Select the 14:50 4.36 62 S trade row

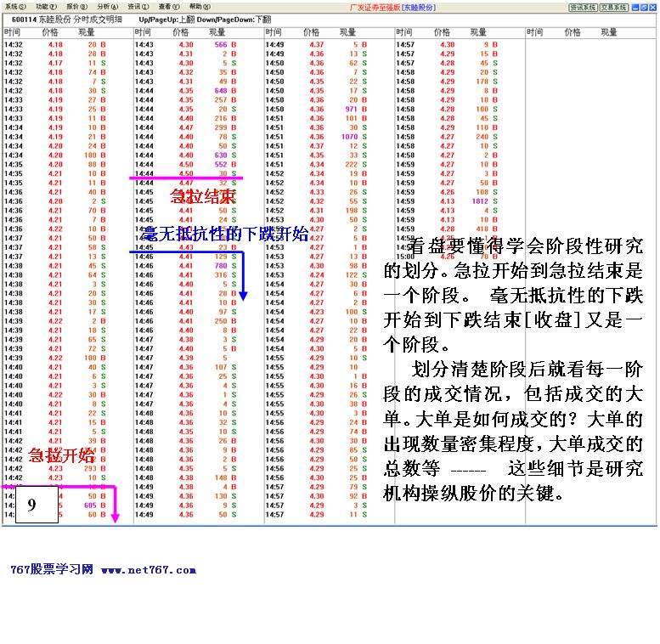click(x=316, y=63)
